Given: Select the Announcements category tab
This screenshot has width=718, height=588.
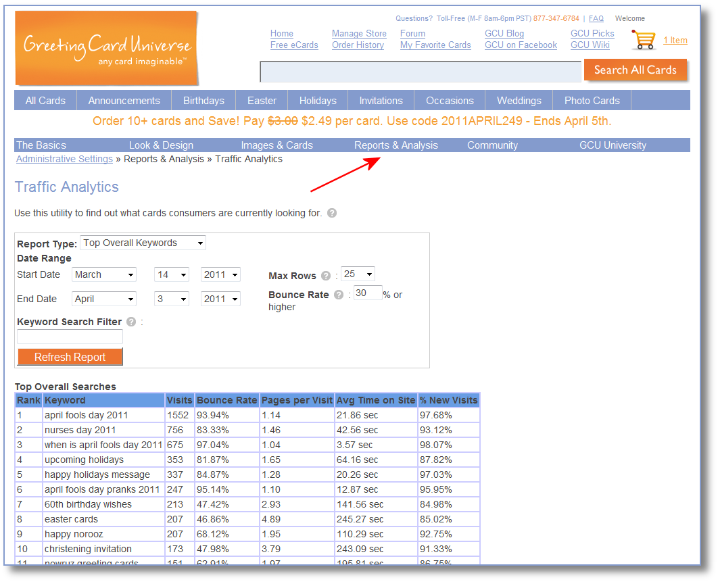Looking at the screenshot, I should [x=124, y=101].
